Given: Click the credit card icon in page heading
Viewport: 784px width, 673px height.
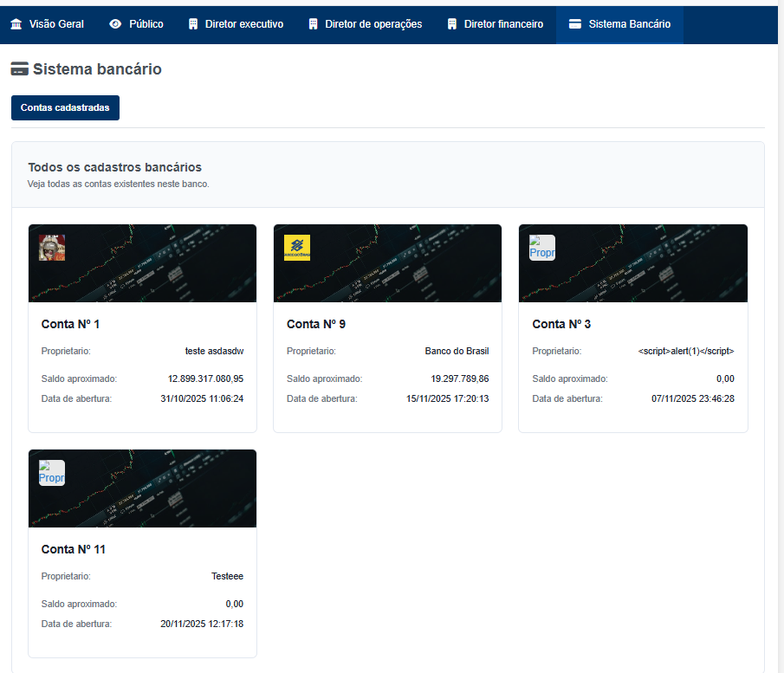Looking at the screenshot, I should click(x=20, y=69).
